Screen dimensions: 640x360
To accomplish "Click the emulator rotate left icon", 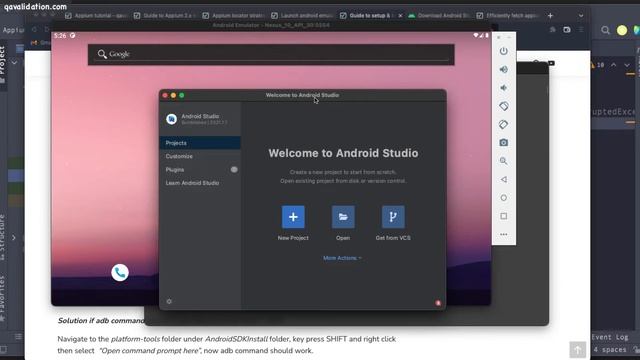I will pos(504,106).
